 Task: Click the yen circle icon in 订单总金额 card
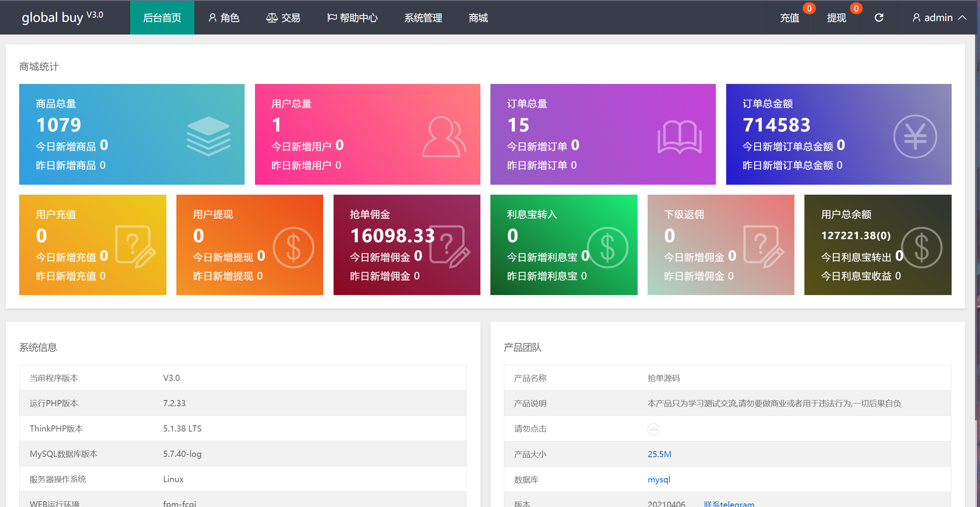915,136
